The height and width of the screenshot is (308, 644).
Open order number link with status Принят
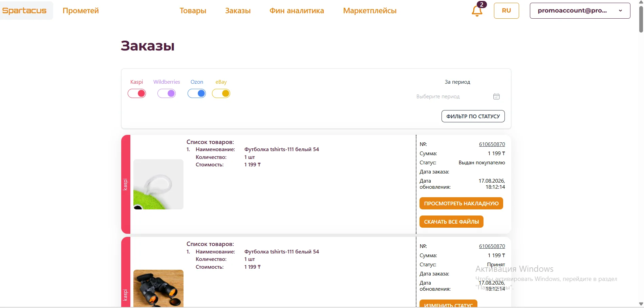[x=492, y=246]
